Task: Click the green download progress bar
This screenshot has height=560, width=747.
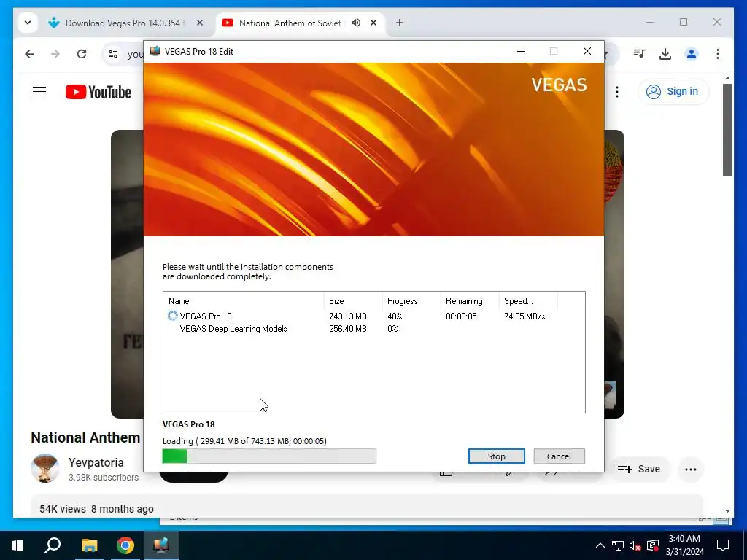Action: pyautogui.click(x=269, y=456)
